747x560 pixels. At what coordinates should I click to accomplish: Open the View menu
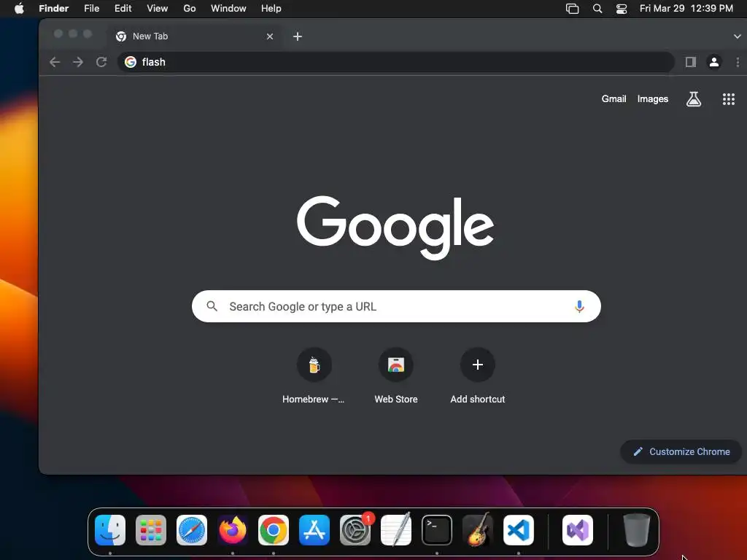(158, 8)
